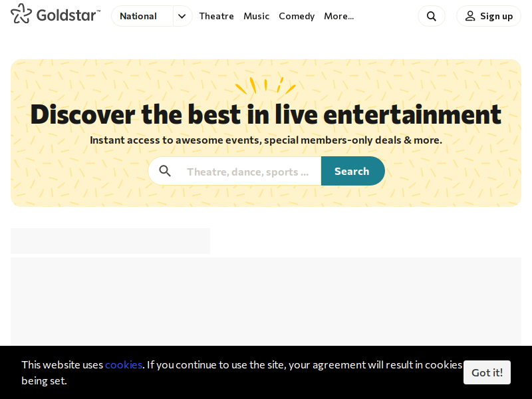Click the magnifier icon inside the hero search box
The width and height of the screenshot is (532, 399).
(x=165, y=171)
